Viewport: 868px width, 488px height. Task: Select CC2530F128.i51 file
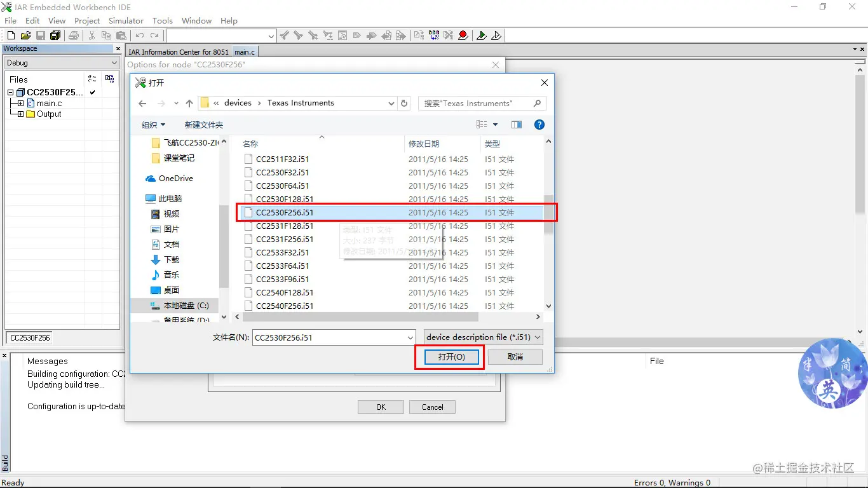click(x=285, y=199)
